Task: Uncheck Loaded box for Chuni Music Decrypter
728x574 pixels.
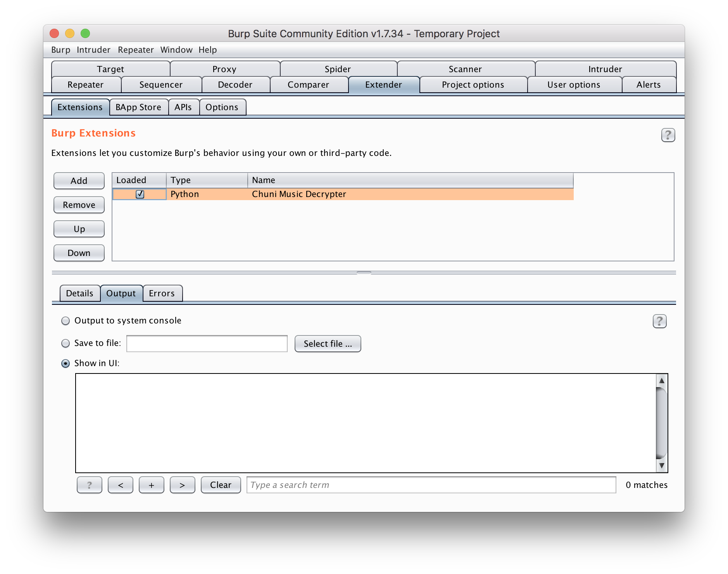Action: pyautogui.click(x=140, y=194)
